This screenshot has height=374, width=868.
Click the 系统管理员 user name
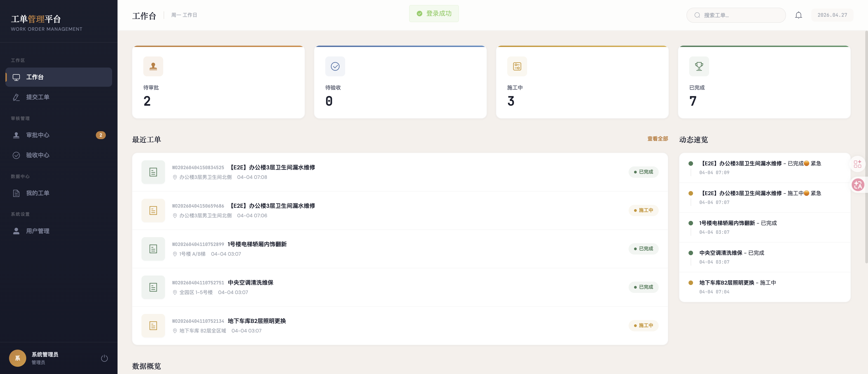pyautogui.click(x=45, y=355)
